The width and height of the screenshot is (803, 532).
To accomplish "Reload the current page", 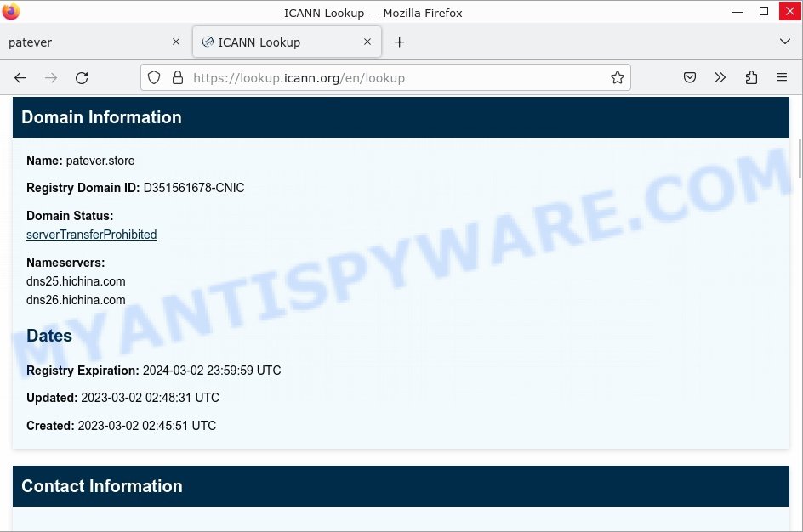I will (x=82, y=77).
